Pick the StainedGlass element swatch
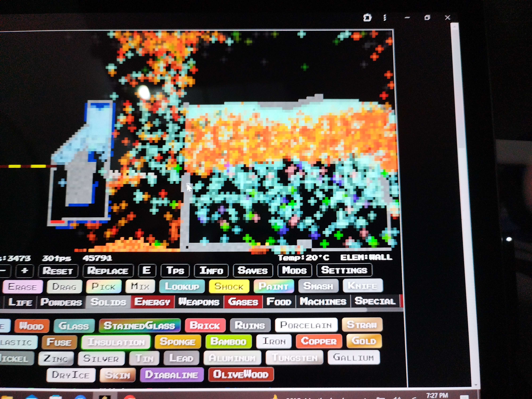The image size is (532, 399). (x=139, y=326)
